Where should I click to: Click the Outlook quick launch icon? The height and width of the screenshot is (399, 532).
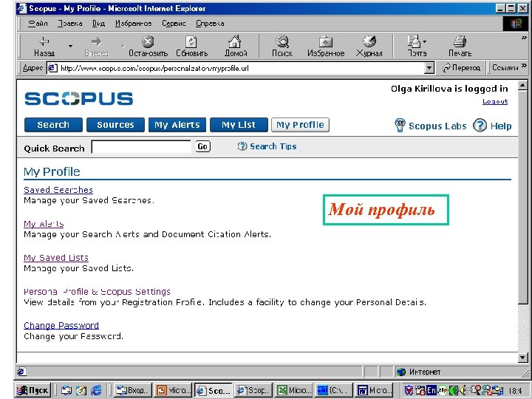coord(66,391)
